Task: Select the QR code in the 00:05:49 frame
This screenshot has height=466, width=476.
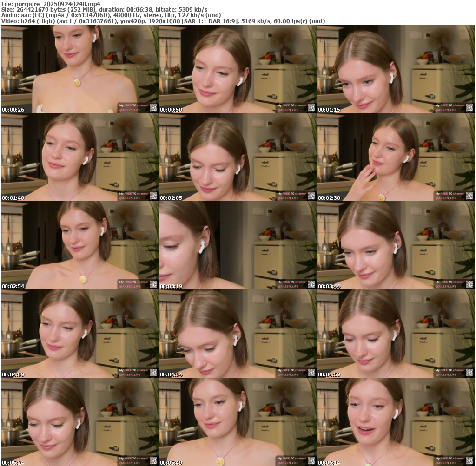Action: click(x=311, y=461)
